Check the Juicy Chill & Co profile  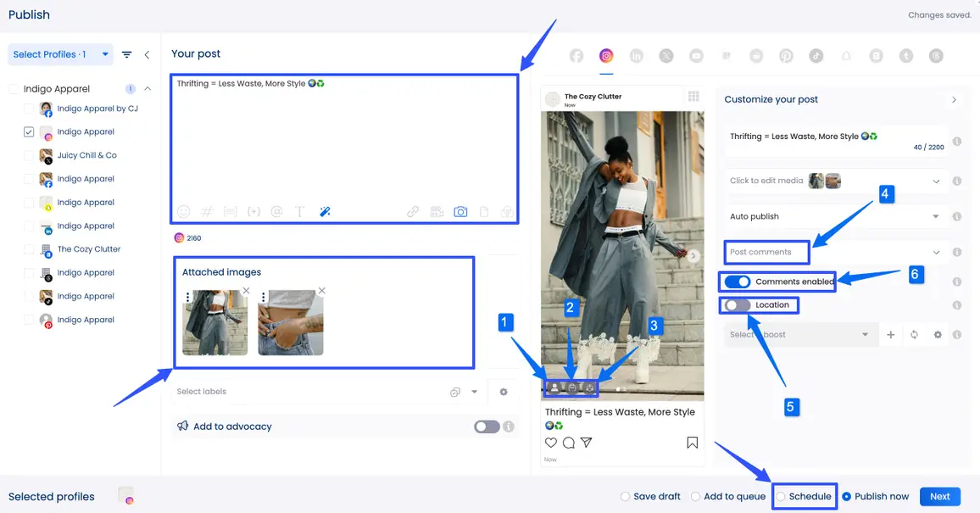coord(29,156)
